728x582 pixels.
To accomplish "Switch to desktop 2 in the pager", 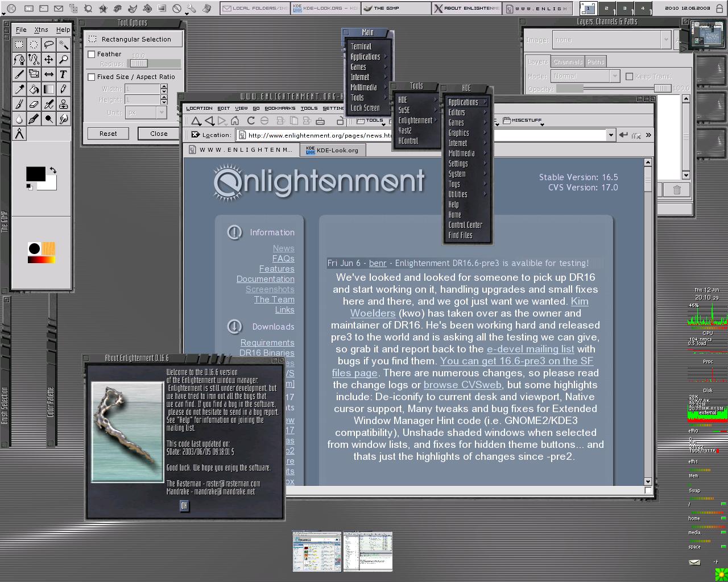I will coord(606,9).
